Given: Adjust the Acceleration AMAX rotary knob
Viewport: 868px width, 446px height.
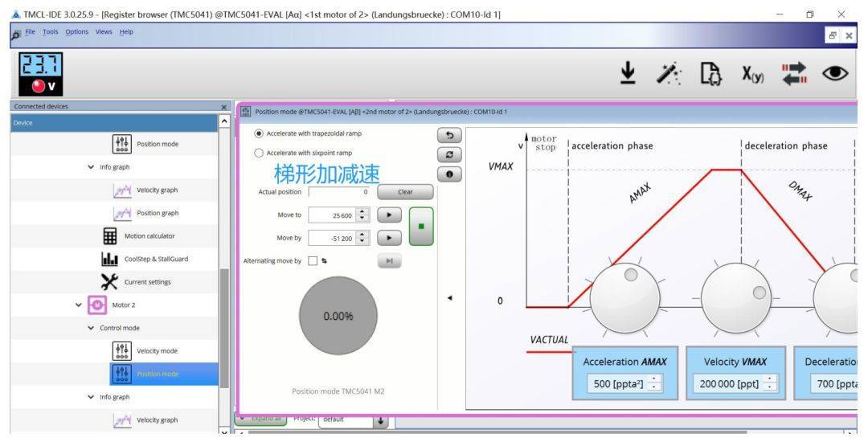Looking at the screenshot, I should 624,293.
